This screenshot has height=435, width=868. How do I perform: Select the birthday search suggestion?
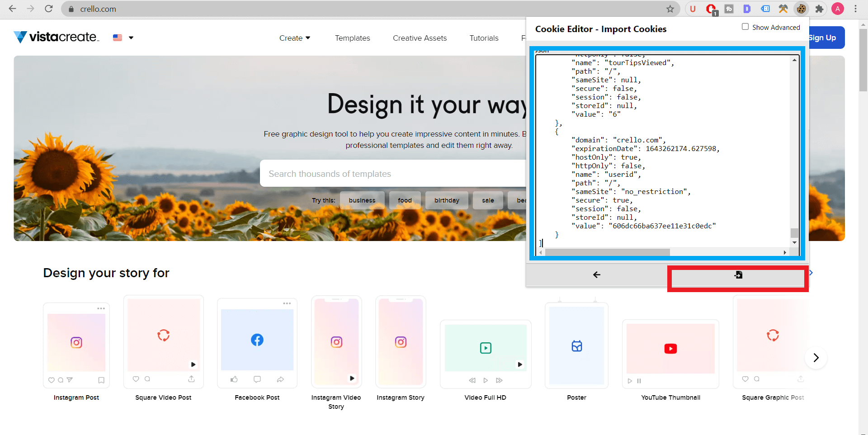[x=447, y=200]
